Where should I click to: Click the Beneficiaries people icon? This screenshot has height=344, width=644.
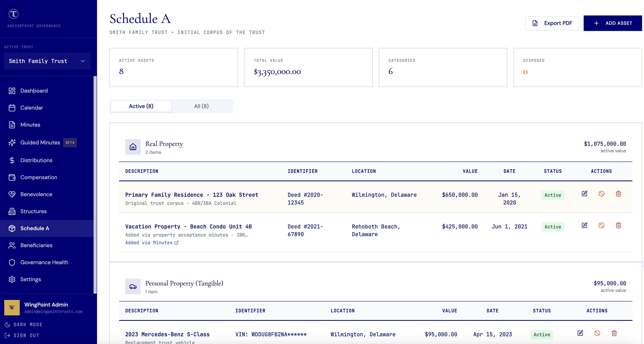click(x=12, y=245)
